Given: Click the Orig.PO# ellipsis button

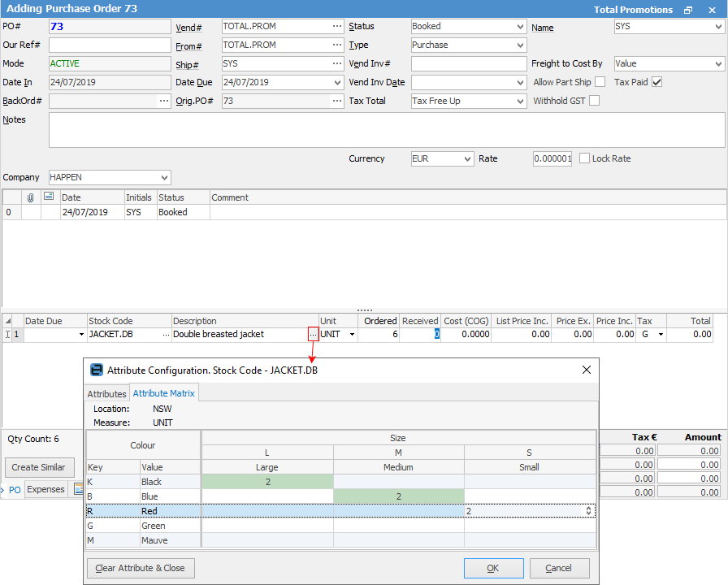Looking at the screenshot, I should (336, 102).
